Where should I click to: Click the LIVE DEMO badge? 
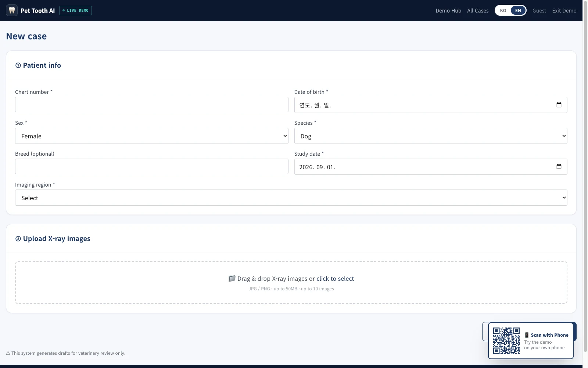75,10
